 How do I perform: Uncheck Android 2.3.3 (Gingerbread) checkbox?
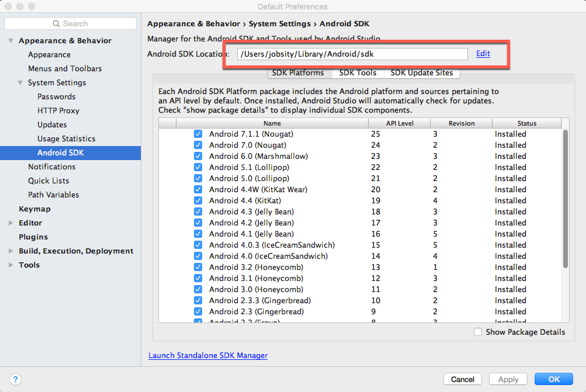pos(198,300)
